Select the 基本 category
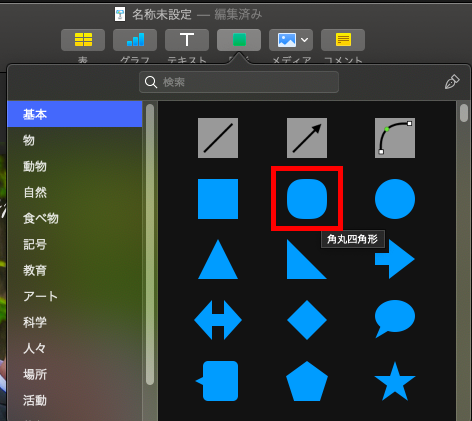 (x=75, y=114)
